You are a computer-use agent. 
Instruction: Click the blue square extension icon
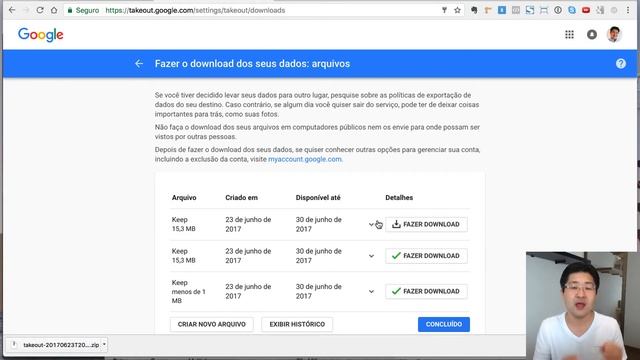tap(502, 10)
